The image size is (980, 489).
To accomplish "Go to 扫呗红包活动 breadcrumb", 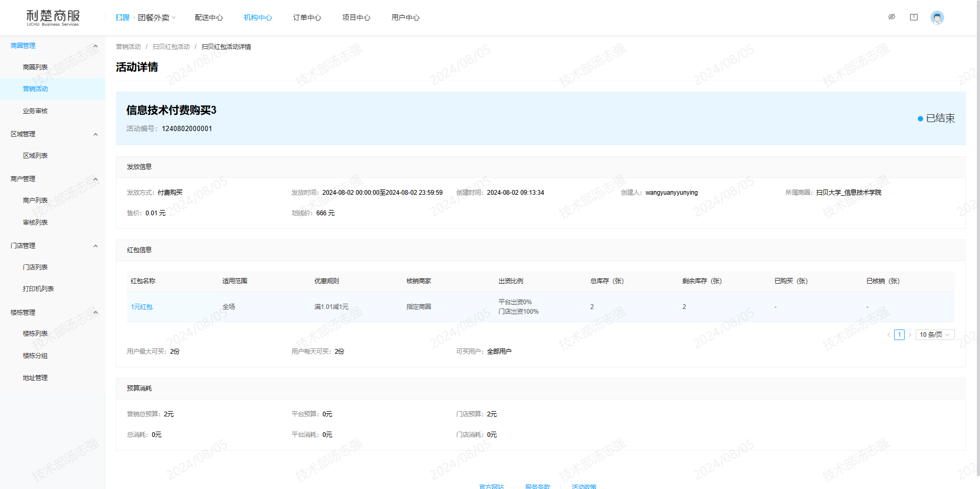I will click(x=171, y=47).
